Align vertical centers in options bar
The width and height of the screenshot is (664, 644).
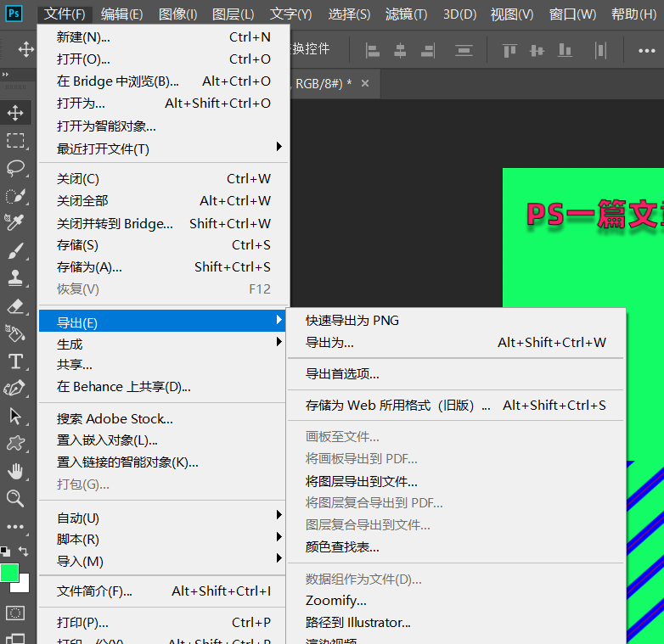tap(537, 51)
